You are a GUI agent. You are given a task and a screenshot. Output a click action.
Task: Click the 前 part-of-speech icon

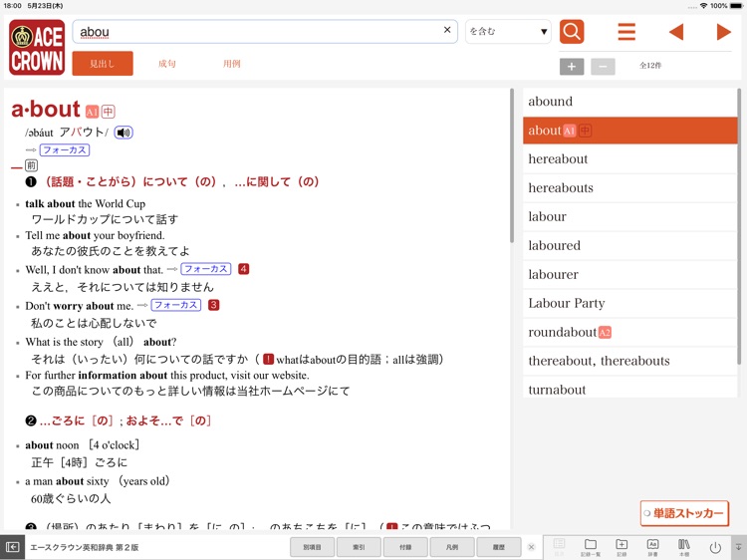pyautogui.click(x=31, y=165)
